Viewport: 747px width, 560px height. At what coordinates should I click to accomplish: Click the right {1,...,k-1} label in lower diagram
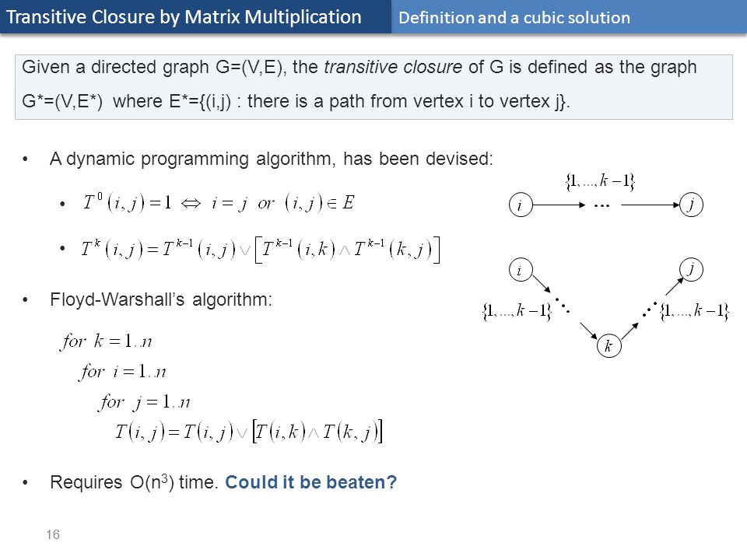coord(695,312)
